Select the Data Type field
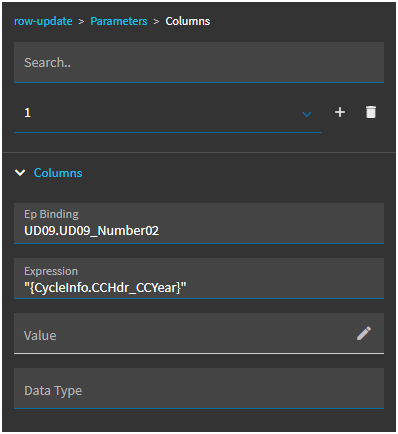 tap(199, 388)
